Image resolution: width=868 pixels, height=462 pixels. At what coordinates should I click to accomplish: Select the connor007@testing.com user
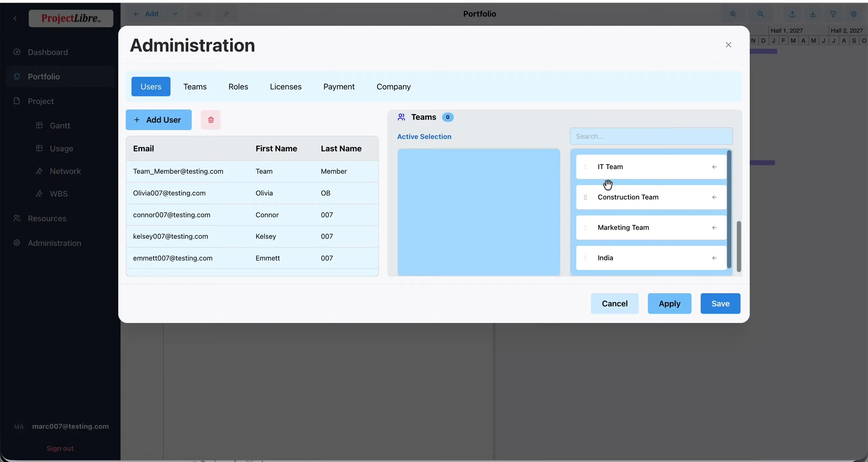pyautogui.click(x=252, y=215)
